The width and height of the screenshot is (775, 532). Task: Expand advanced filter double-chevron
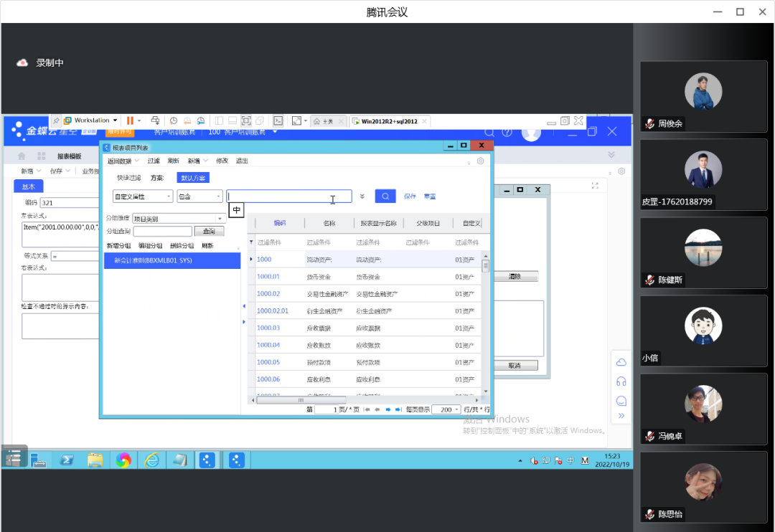tap(362, 196)
